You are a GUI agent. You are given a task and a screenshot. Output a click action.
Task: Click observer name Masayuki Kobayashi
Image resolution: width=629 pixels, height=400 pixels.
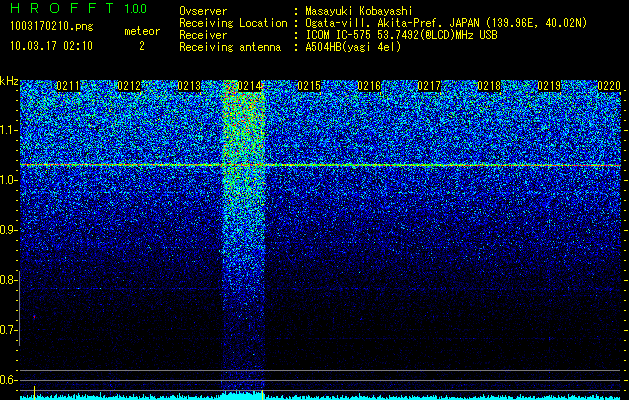[359, 11]
